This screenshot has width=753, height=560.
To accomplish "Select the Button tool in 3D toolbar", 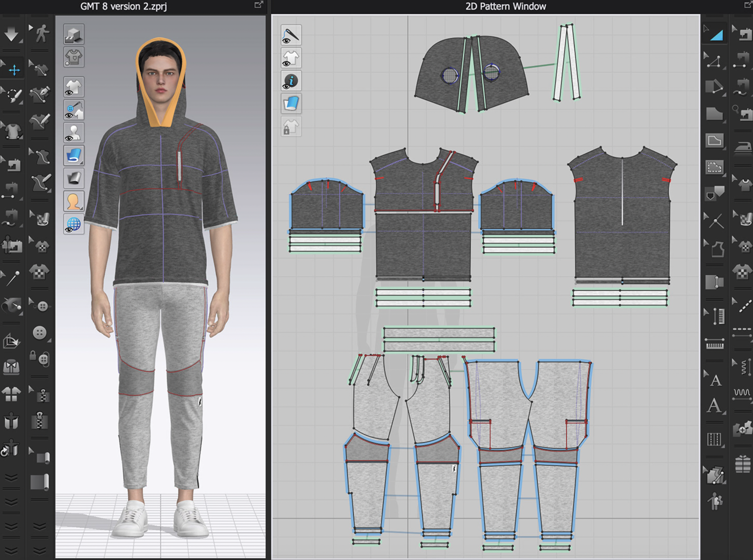I will 40,333.
